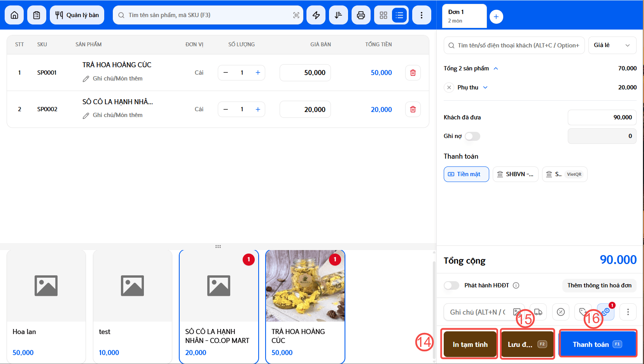Click Thêm thông tin hoá đơn
644x364 pixels.
599,285
